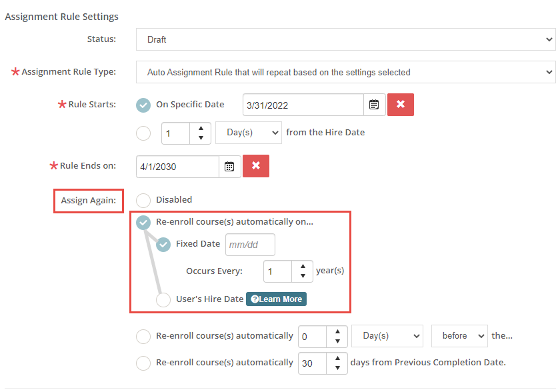
Task: Click the re-enroll days field showing 0
Action: [312, 336]
